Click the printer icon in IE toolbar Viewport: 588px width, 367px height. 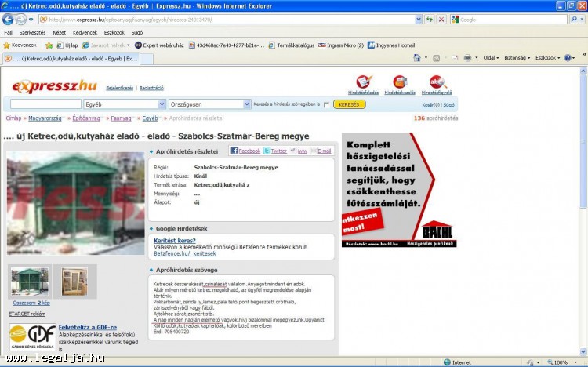[x=467, y=58]
